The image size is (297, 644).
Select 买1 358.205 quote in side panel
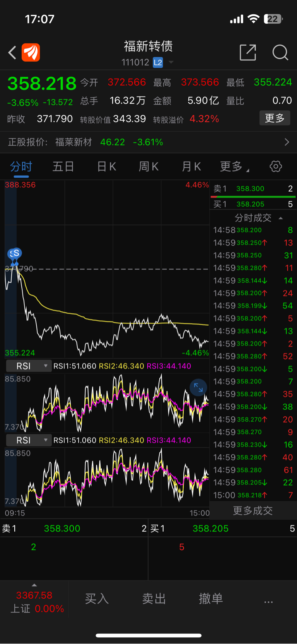click(x=253, y=204)
